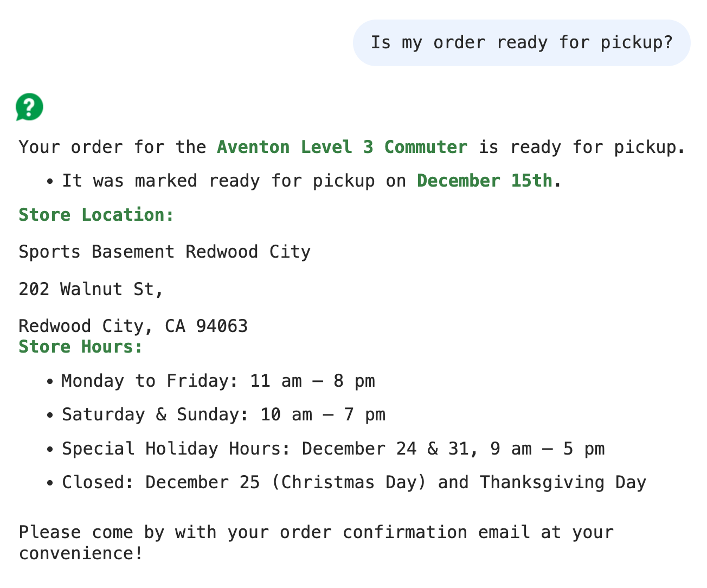Click inside the assistant response area
707x588 pixels.
click(325, 325)
